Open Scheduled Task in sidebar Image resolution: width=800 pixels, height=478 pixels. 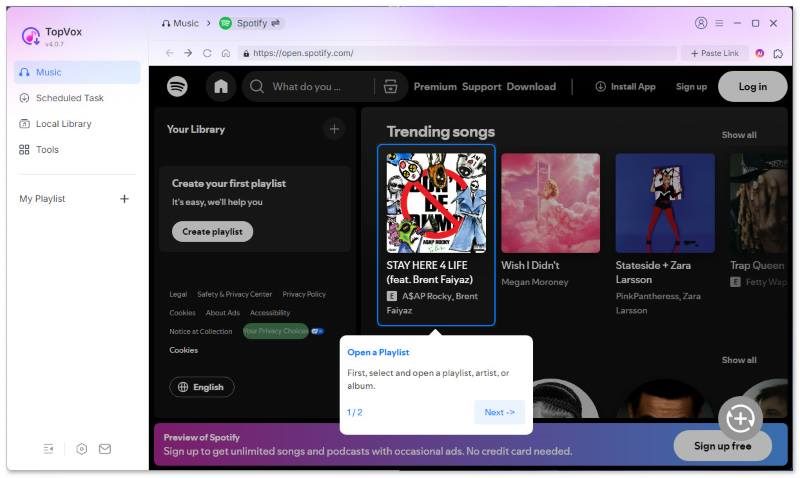(x=77, y=98)
